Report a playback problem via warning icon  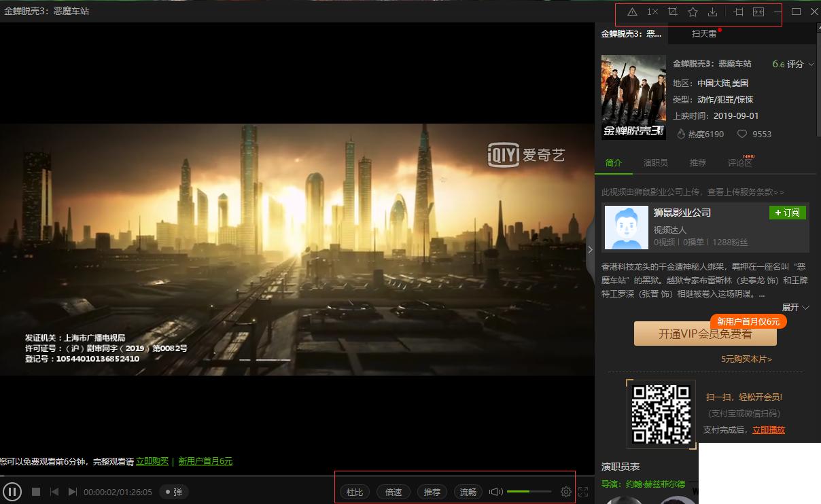point(632,12)
